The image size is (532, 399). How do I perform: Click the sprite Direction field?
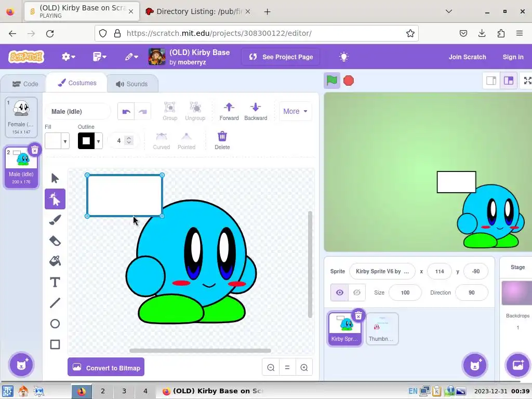(x=471, y=292)
